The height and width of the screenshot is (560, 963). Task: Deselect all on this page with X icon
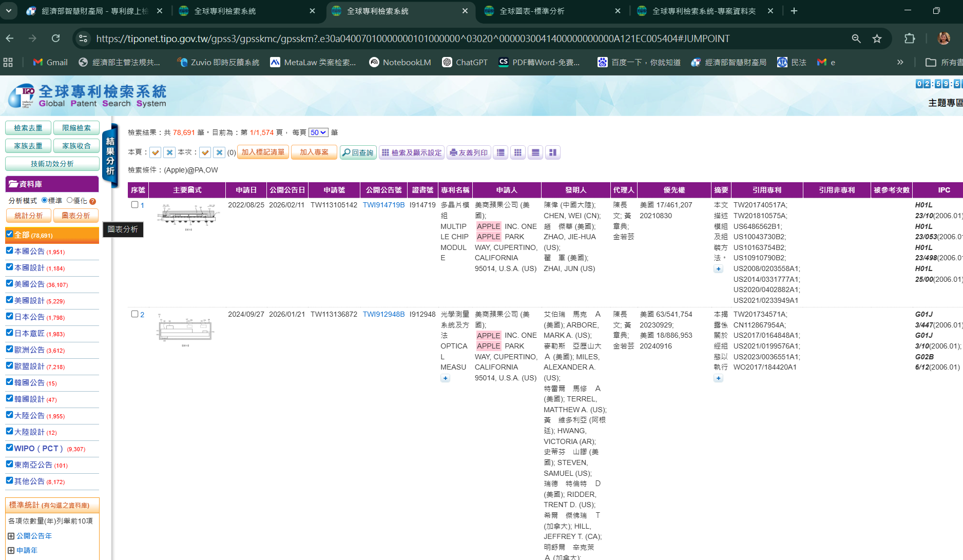[169, 152]
